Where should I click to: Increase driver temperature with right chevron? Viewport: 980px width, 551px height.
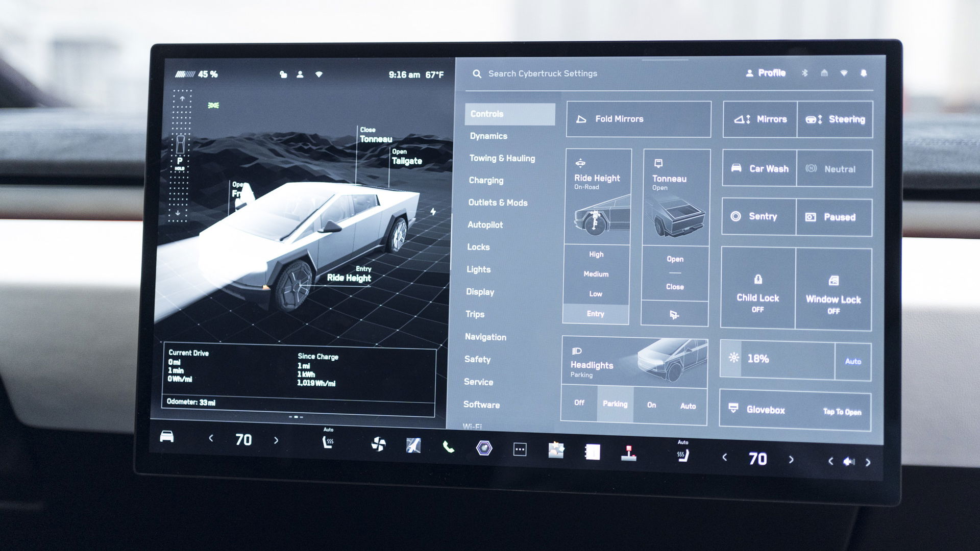point(276,440)
